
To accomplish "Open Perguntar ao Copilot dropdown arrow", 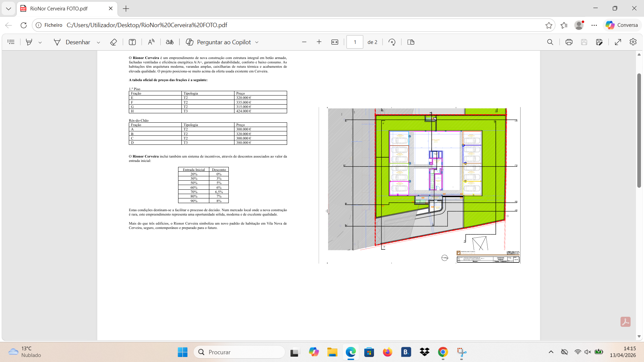I will coord(257,42).
